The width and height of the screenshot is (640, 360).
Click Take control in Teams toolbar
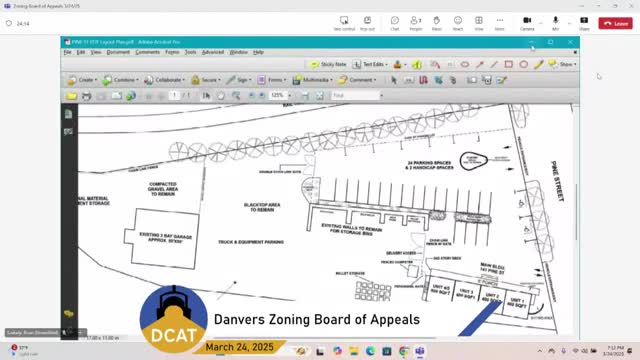click(344, 23)
